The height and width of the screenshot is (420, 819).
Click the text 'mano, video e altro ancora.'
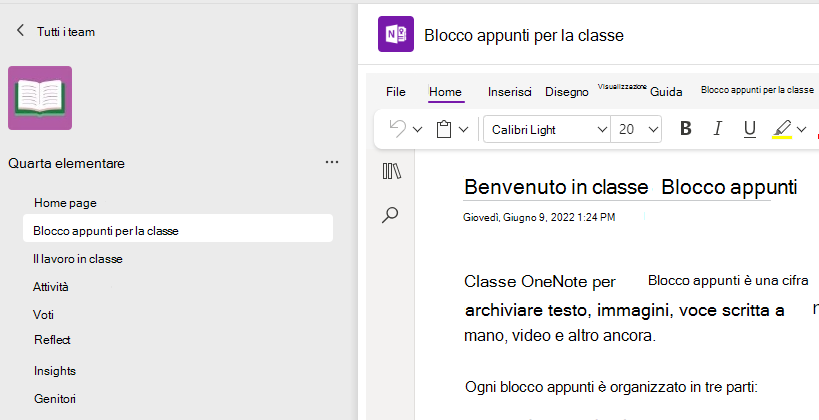[x=560, y=335]
